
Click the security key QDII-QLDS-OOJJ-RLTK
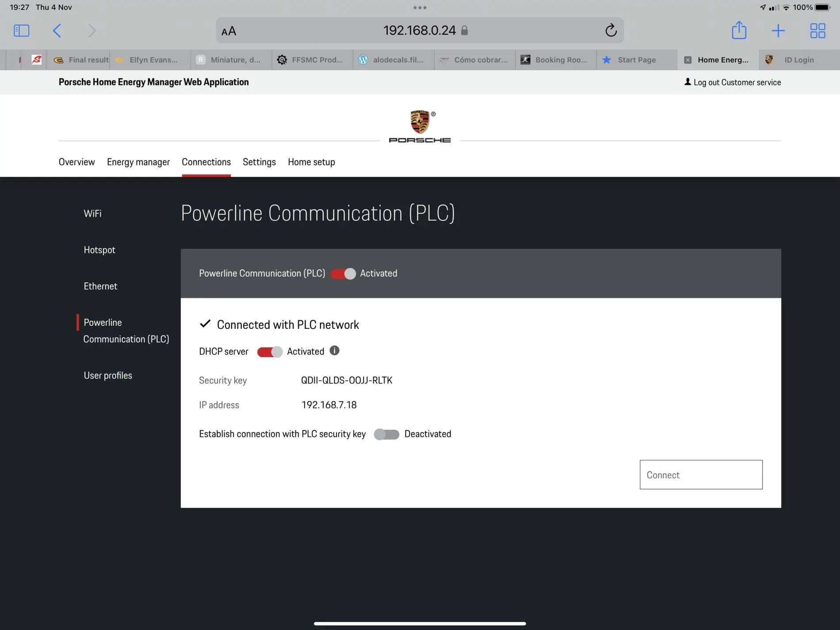pyautogui.click(x=347, y=380)
